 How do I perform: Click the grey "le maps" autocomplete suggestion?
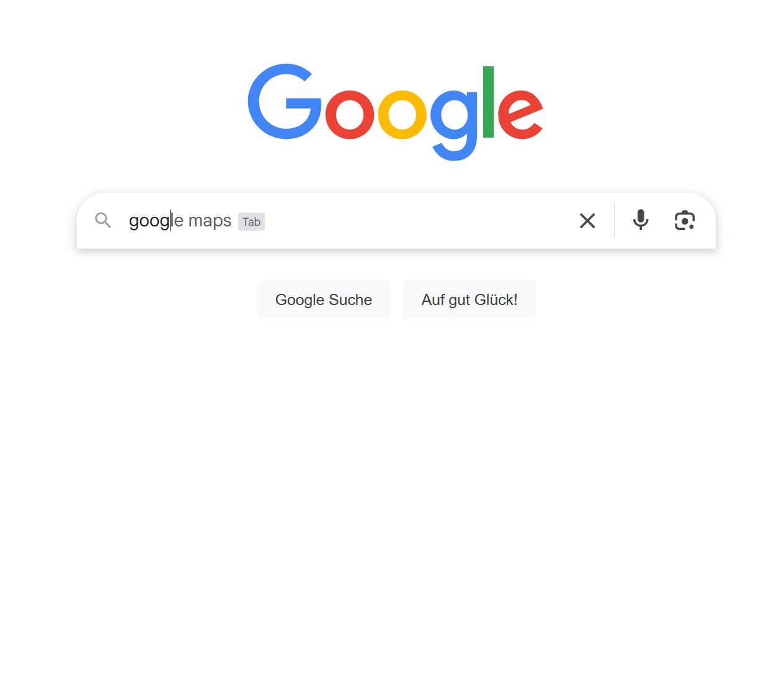click(x=201, y=221)
